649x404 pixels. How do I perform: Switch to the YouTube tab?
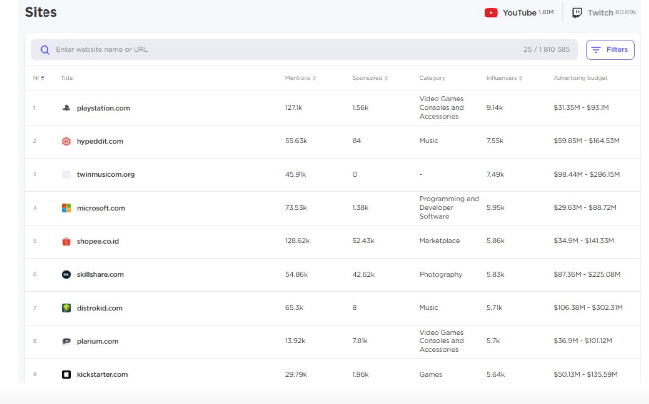point(519,13)
